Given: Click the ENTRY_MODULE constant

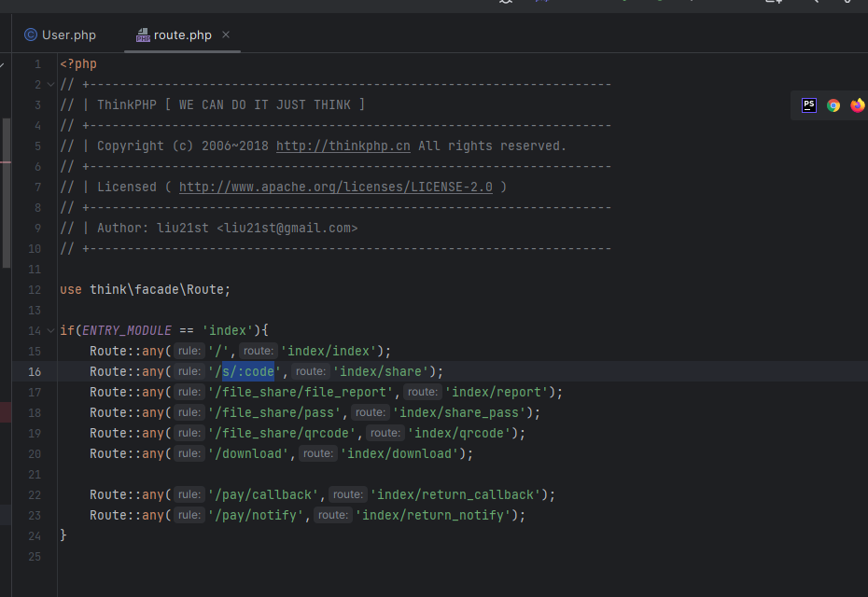Looking at the screenshot, I should [x=127, y=330].
